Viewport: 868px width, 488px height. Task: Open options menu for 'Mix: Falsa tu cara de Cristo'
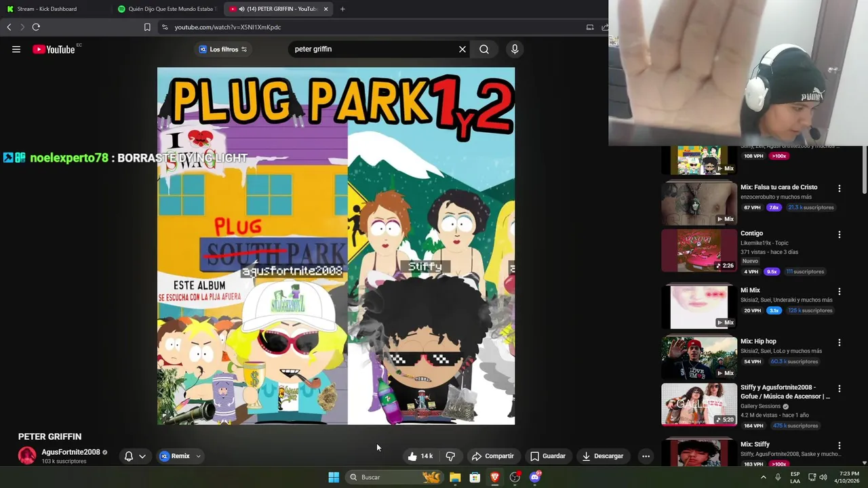click(840, 188)
